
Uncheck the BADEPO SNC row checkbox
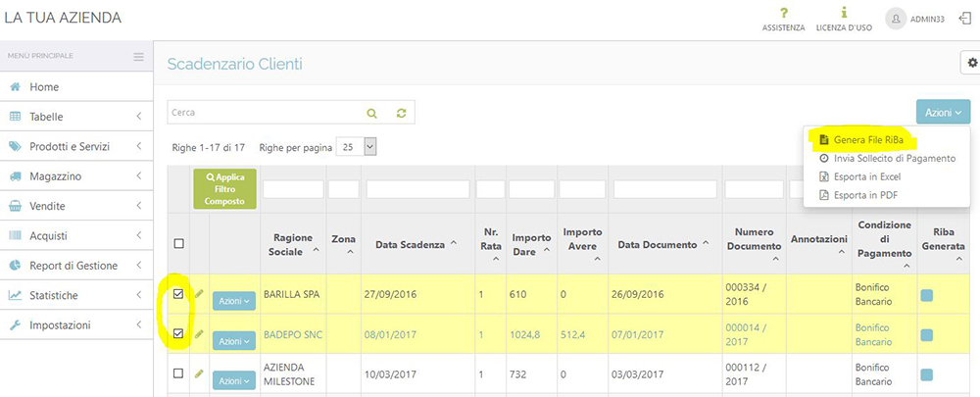point(177,334)
